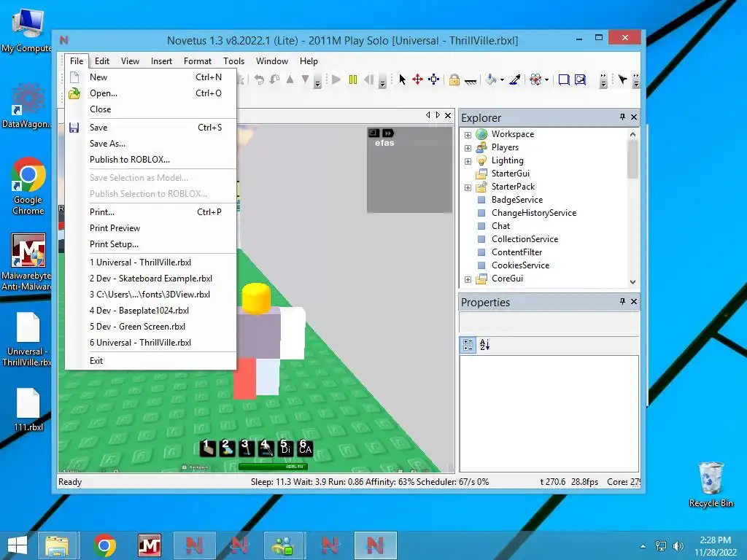The height and width of the screenshot is (560, 747).
Task: Click the Reset step-back icon
Action: tap(368, 79)
